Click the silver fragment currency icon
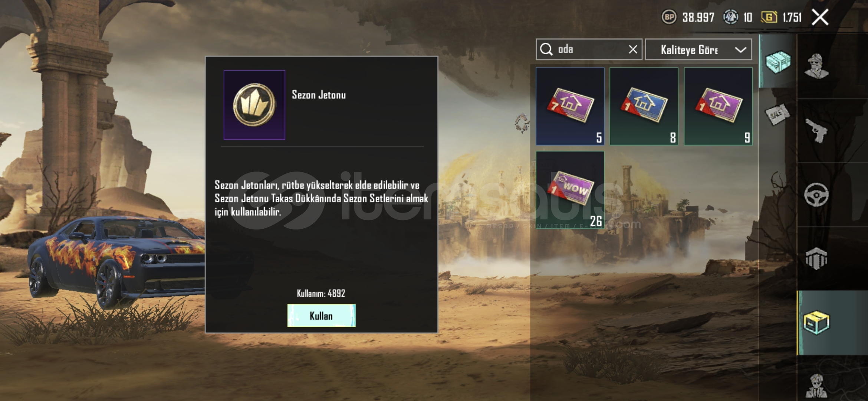The width and height of the screenshot is (868, 401). click(731, 17)
